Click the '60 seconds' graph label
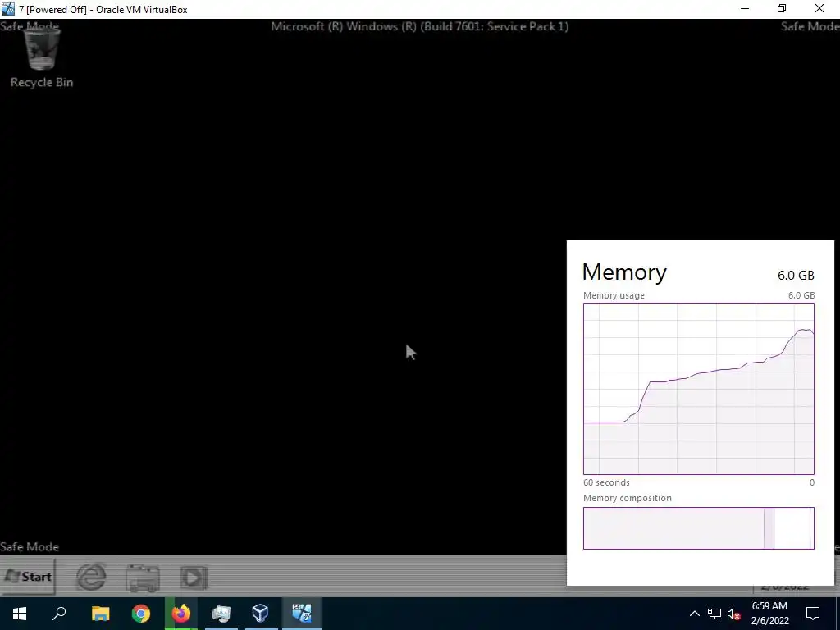Image resolution: width=840 pixels, height=630 pixels. click(606, 482)
